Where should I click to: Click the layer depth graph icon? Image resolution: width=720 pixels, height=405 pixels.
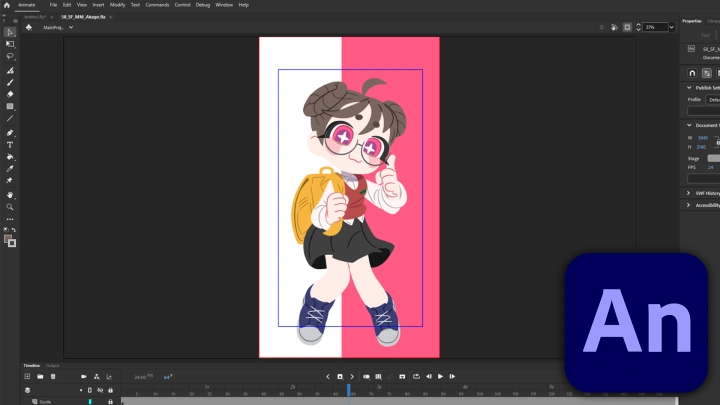(109, 377)
